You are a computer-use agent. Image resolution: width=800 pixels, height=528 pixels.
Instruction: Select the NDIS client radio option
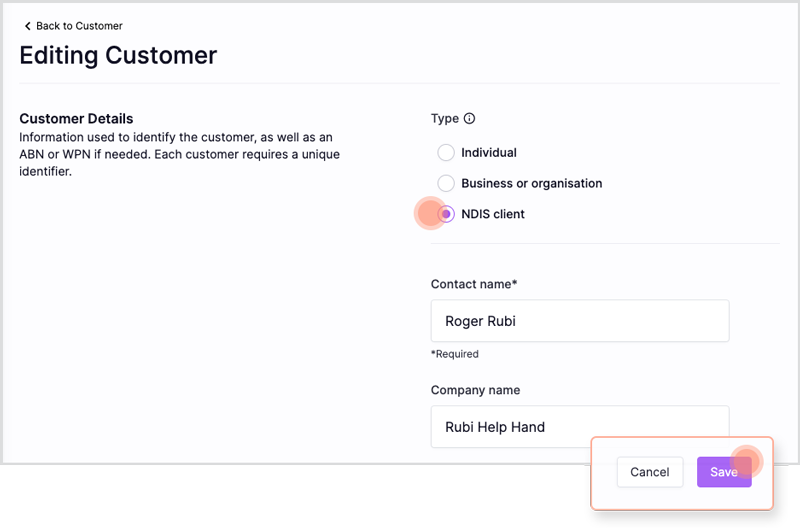(x=446, y=214)
